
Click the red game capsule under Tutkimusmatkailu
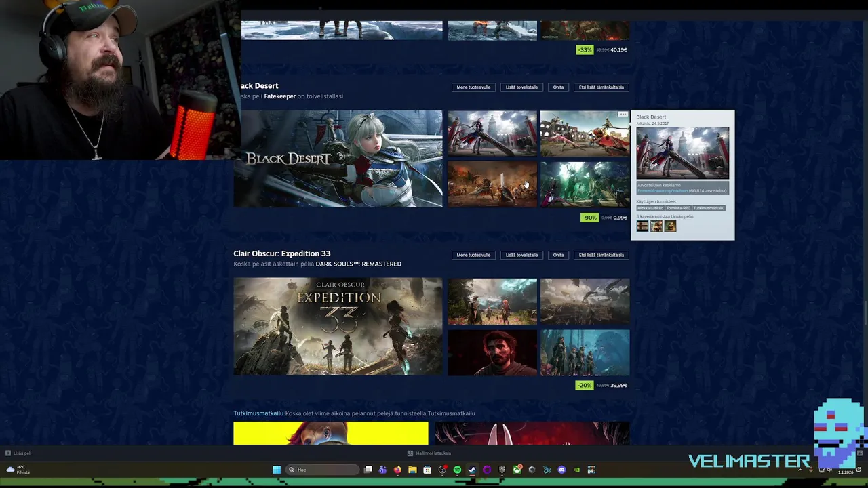click(x=532, y=433)
